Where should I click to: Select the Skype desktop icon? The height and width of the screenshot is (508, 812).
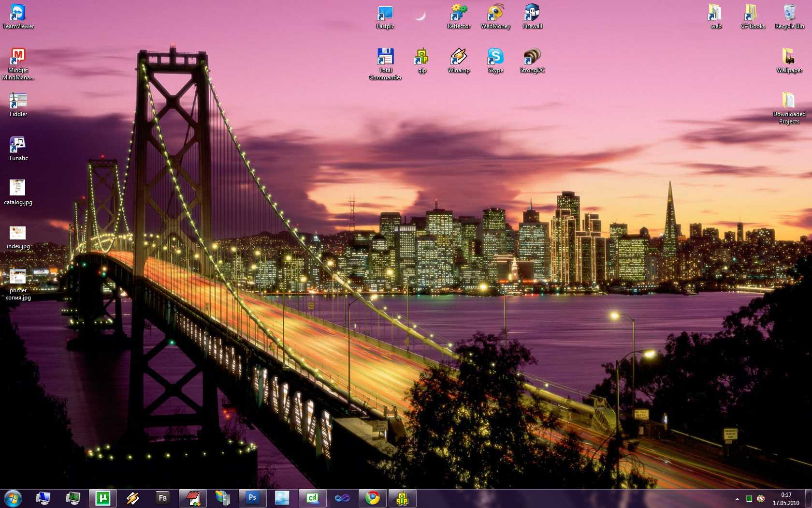(x=495, y=57)
